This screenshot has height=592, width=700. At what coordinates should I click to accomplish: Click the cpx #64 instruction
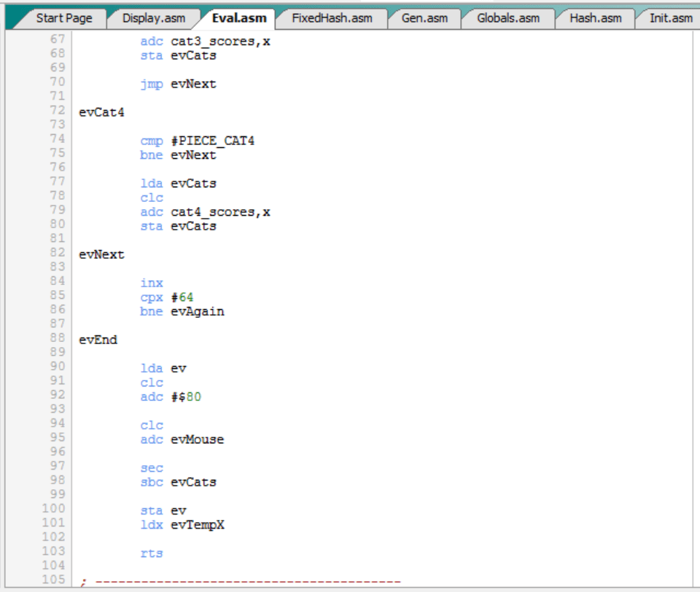[x=168, y=297]
